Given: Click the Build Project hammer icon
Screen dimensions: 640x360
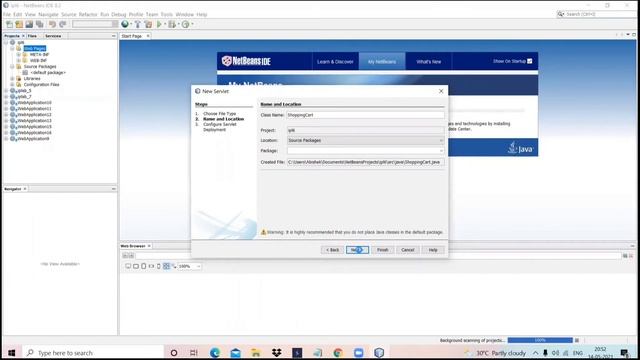Looking at the screenshot, I should coord(138,24).
